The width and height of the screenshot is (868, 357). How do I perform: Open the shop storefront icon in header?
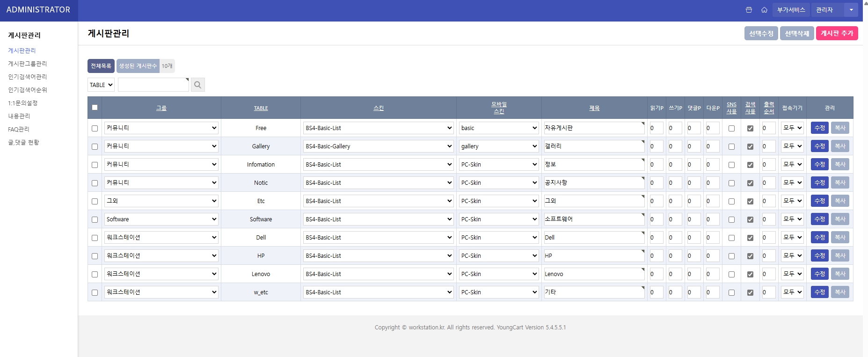(749, 10)
